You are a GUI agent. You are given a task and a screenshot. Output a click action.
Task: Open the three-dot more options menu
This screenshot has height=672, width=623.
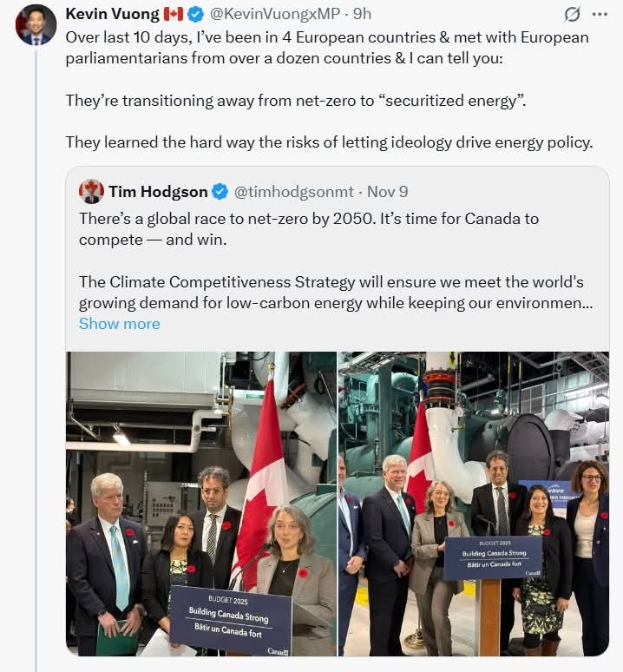(600, 15)
